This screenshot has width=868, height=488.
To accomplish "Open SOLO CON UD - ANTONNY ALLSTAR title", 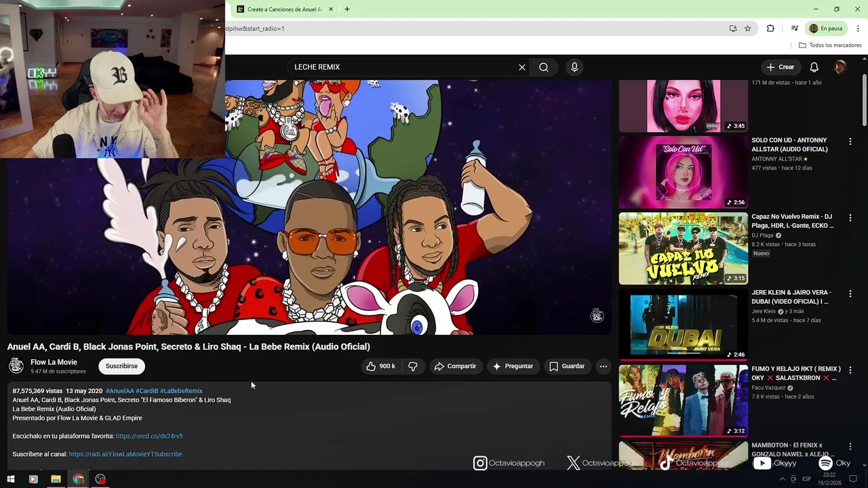I will pos(789,144).
